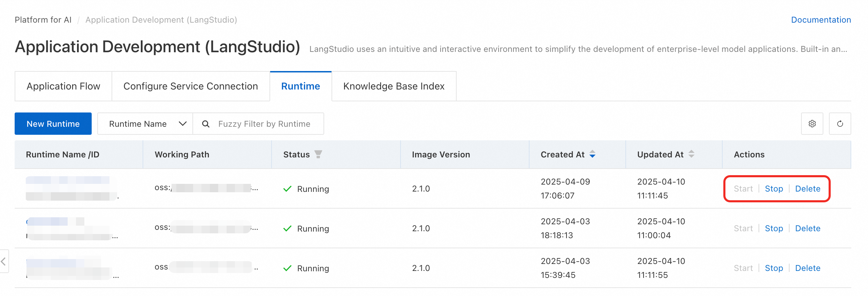Switch to the Application Flow tab
Viewport: 868px width, 296px height.
[63, 86]
